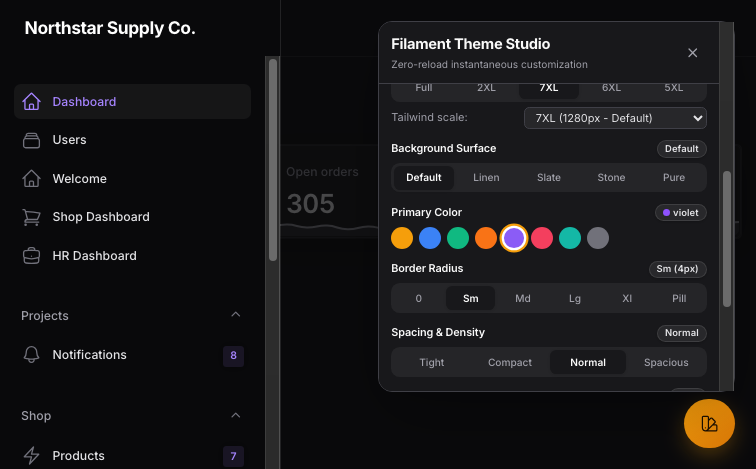Click the Theme Studio panel scrollbar thumb
Viewport: 756px width, 469px height.
click(x=727, y=239)
